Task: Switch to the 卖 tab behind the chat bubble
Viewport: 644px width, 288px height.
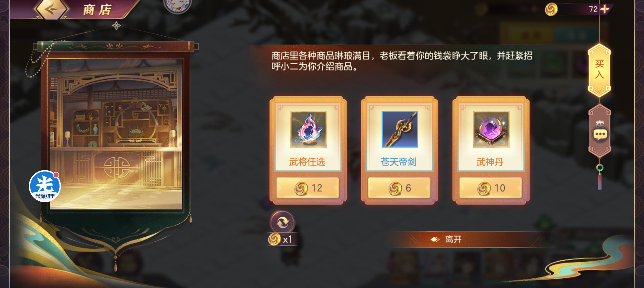Action: (600, 123)
